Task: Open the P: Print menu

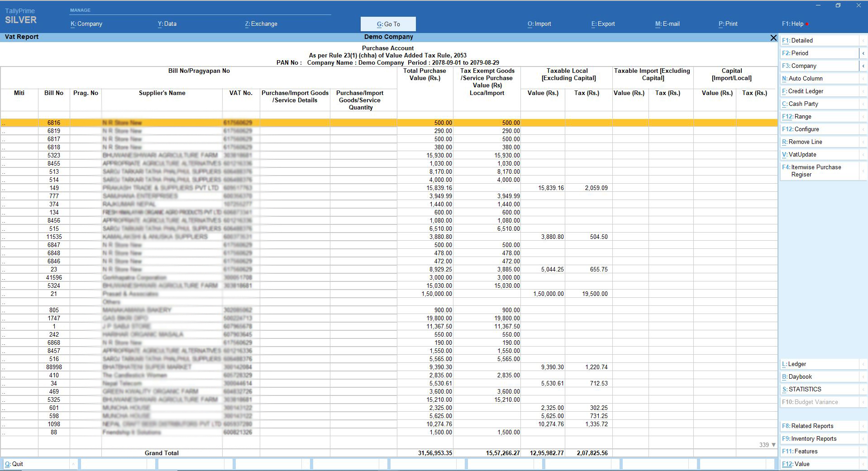Action: pyautogui.click(x=728, y=24)
